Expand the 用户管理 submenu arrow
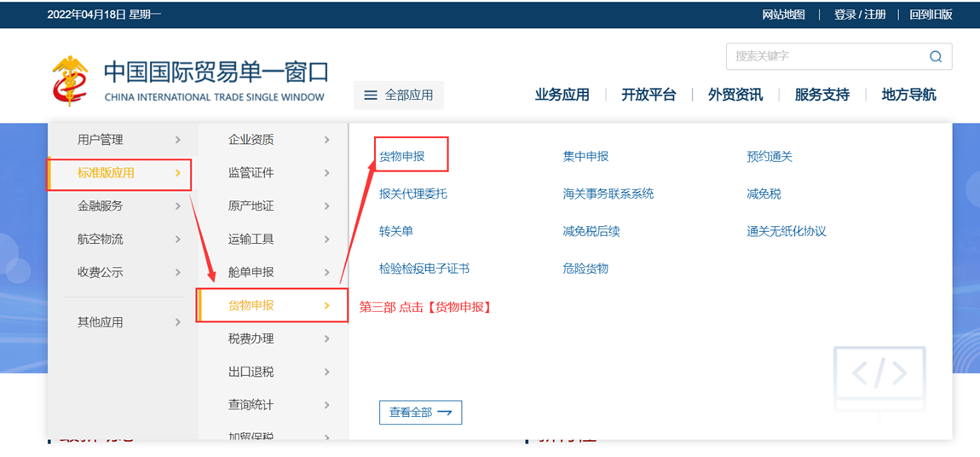Viewport: 980px width, 457px height. (177, 140)
